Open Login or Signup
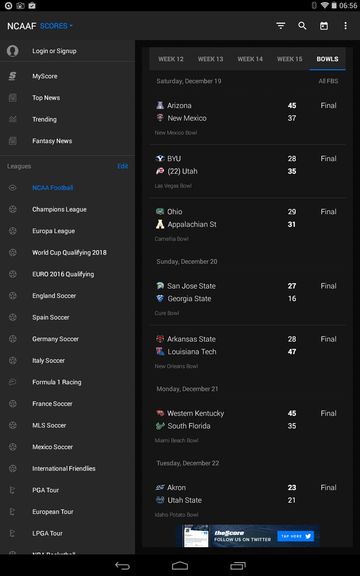The image size is (360, 576). 54,51
